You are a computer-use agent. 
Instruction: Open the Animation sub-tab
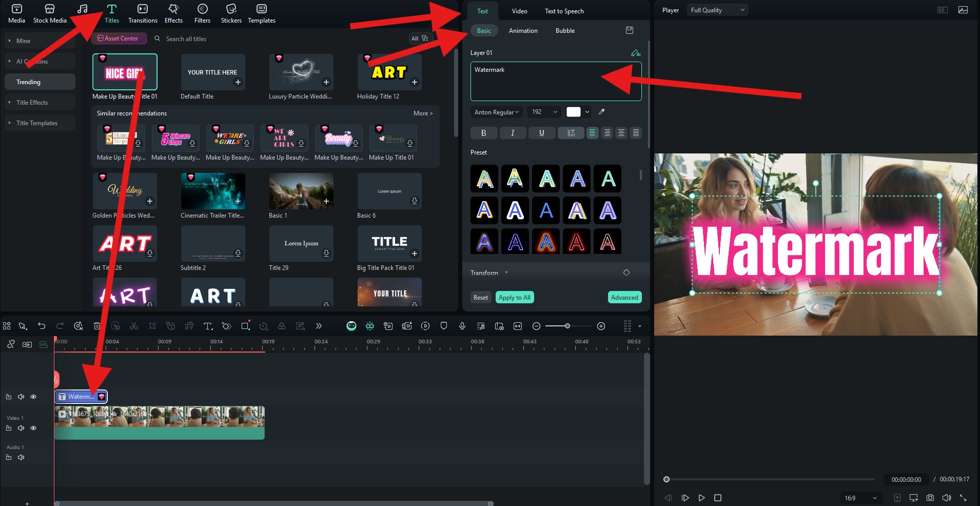[523, 30]
